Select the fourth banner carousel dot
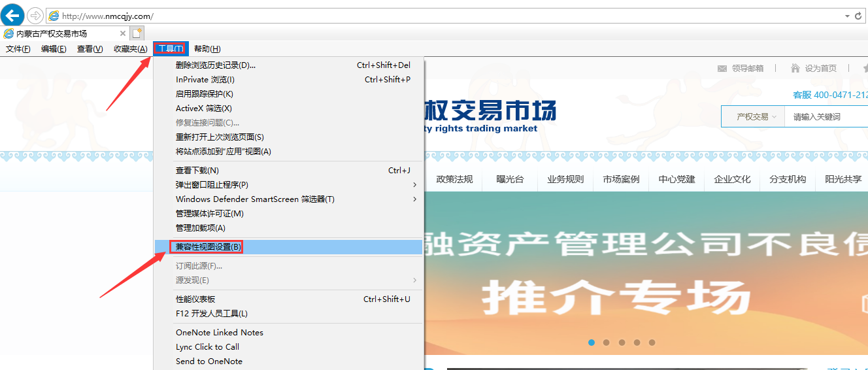Screen dimensions: 868x370 coord(637,342)
